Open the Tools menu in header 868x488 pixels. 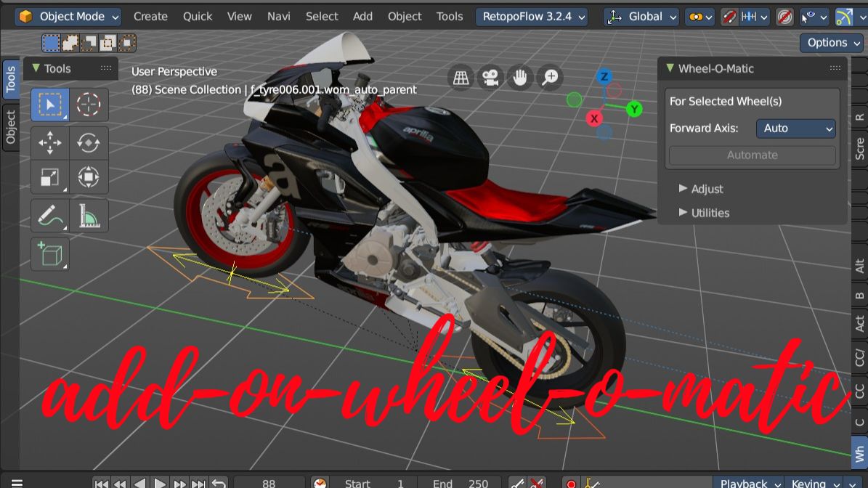[x=450, y=17]
